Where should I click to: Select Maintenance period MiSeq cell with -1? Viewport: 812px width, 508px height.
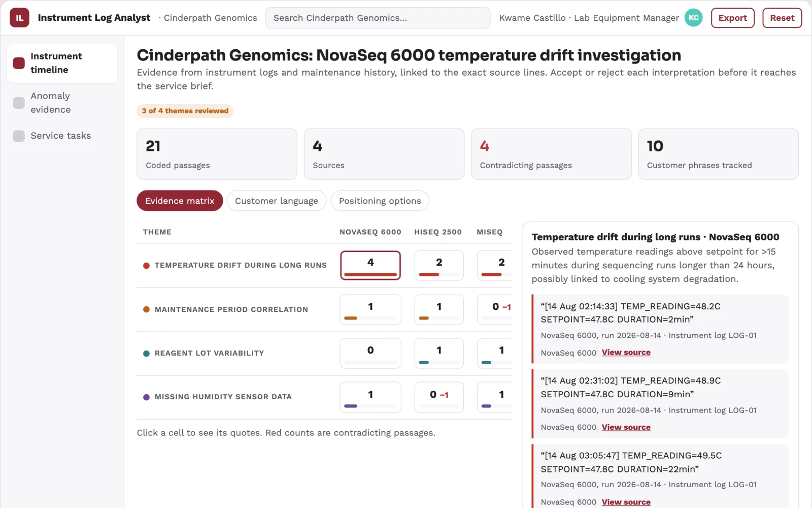(495, 309)
